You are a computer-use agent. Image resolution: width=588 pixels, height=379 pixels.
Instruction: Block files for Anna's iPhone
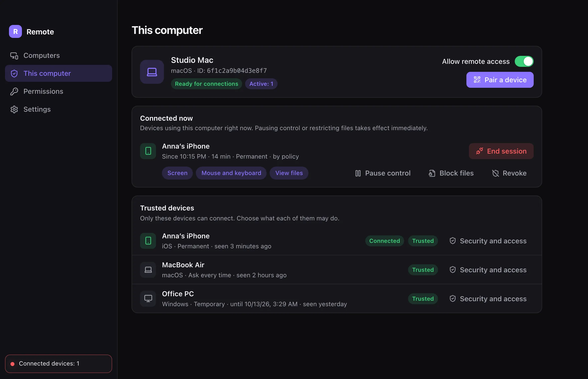(451, 173)
